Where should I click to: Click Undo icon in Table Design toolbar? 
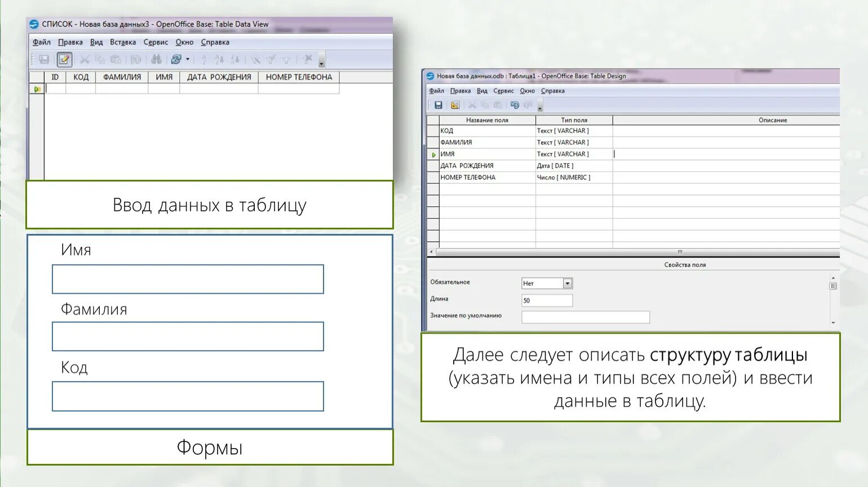[515, 105]
